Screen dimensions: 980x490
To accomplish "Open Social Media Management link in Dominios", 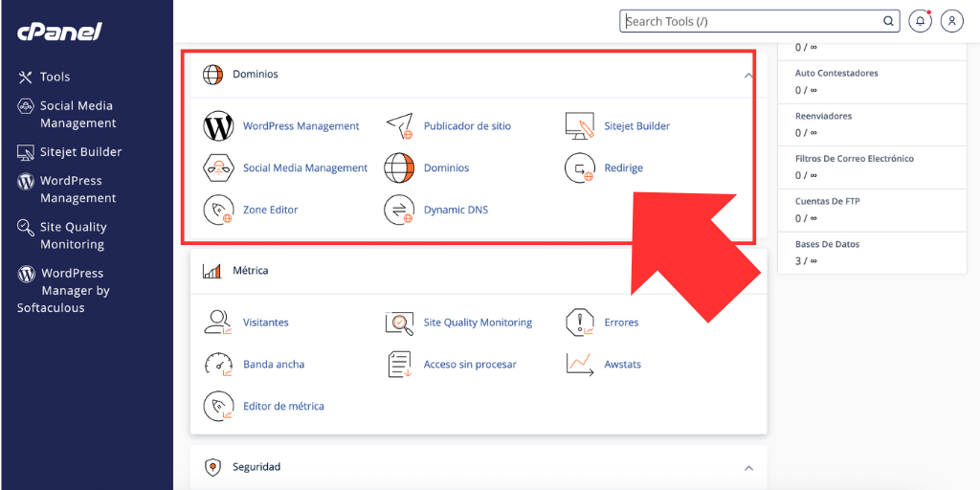I will tap(305, 168).
